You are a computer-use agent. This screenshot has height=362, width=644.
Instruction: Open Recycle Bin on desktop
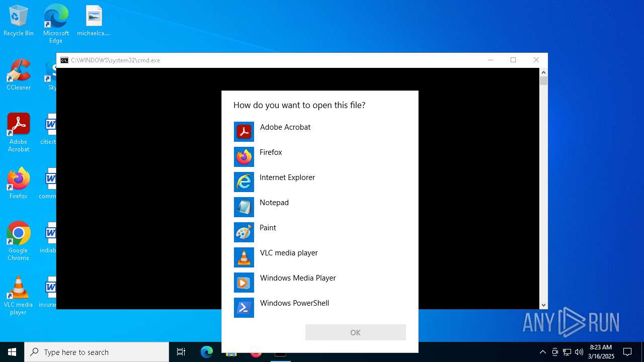[x=19, y=21]
